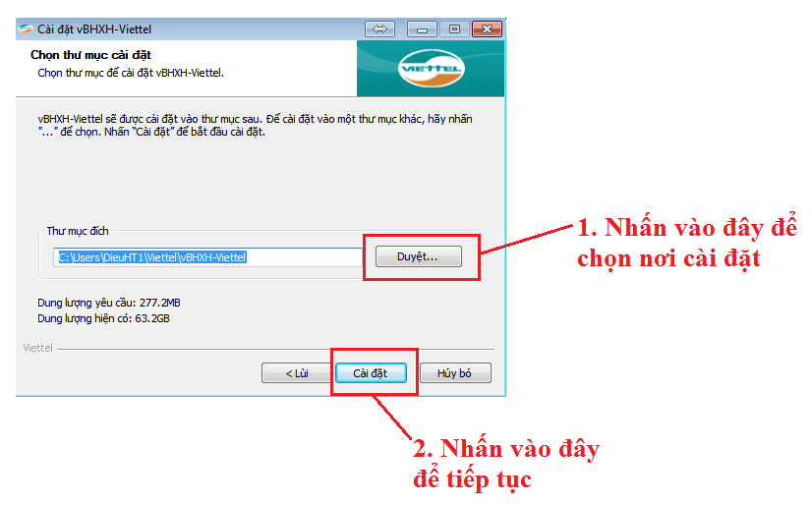
Task: Close the vBHXH-Viettel installer window
Action: (x=486, y=28)
